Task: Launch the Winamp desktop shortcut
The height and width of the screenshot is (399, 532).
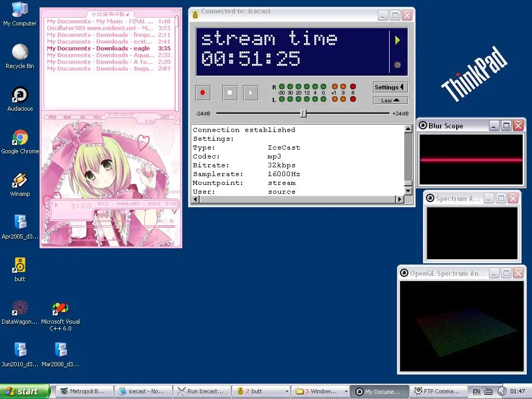Action: (x=20, y=184)
